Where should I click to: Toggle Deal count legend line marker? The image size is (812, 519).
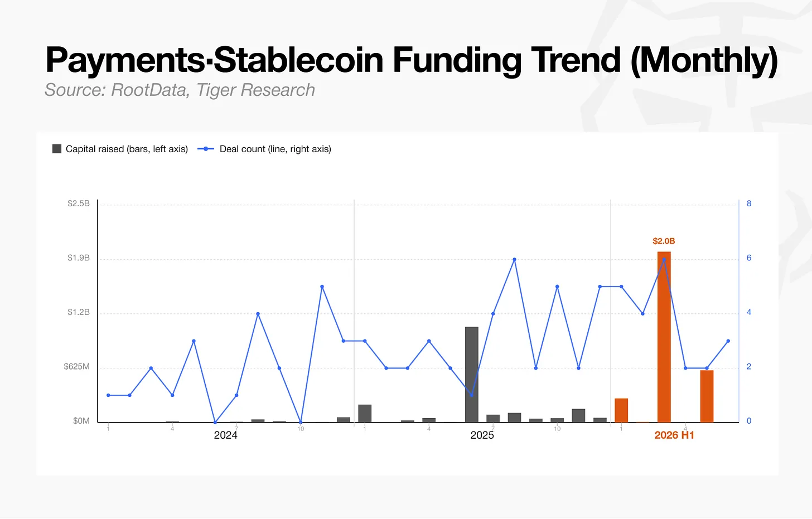pos(206,149)
